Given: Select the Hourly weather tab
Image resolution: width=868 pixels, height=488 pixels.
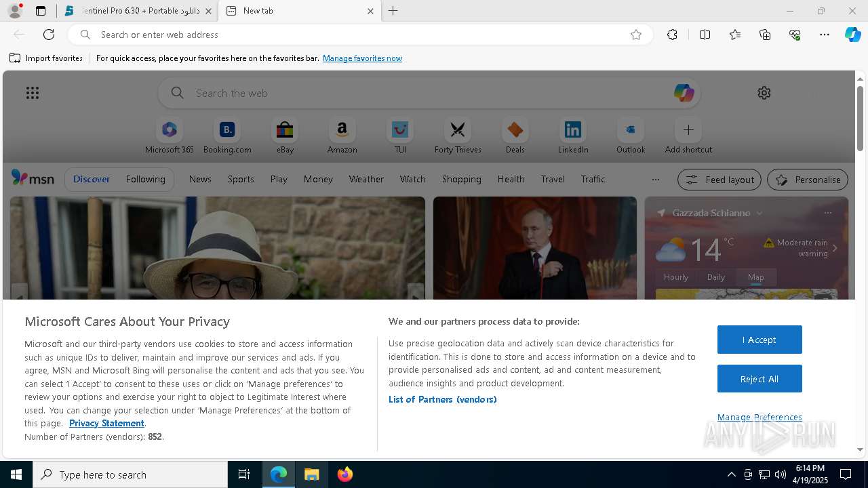Looking at the screenshot, I should click(676, 277).
